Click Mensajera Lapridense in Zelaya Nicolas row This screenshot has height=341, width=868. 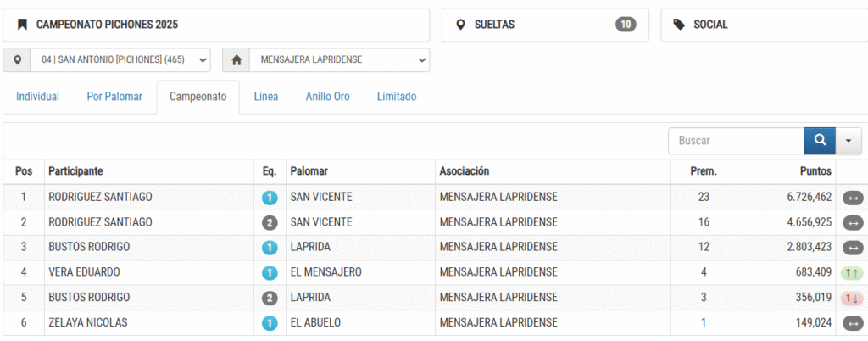pos(498,322)
